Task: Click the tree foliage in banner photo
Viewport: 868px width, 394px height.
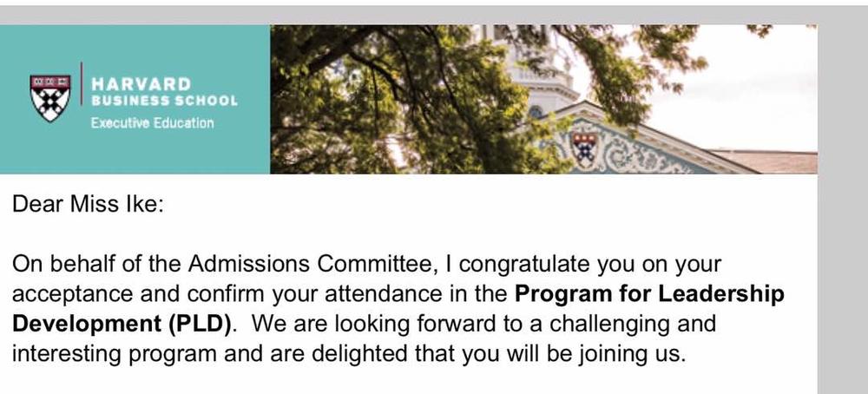Action: (x=387, y=100)
